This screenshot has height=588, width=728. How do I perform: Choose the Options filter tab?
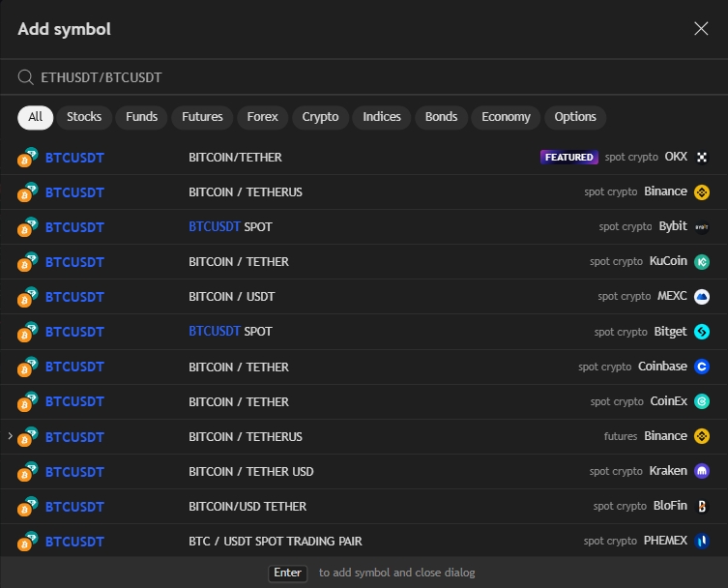575,117
